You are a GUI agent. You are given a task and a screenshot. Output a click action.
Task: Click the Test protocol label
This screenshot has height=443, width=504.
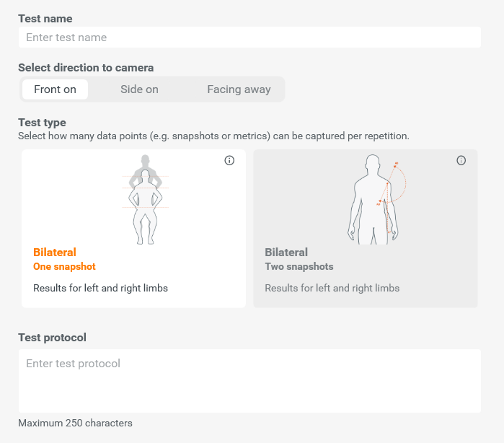(52, 338)
